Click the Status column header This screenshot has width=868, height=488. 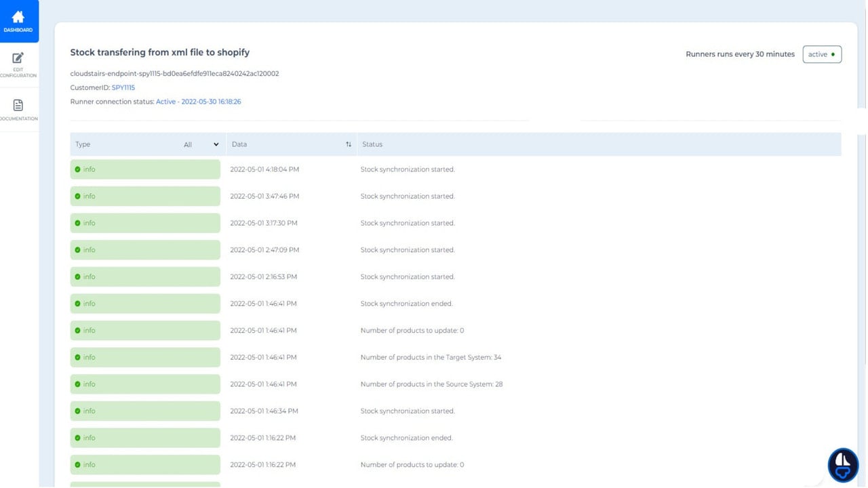click(372, 144)
